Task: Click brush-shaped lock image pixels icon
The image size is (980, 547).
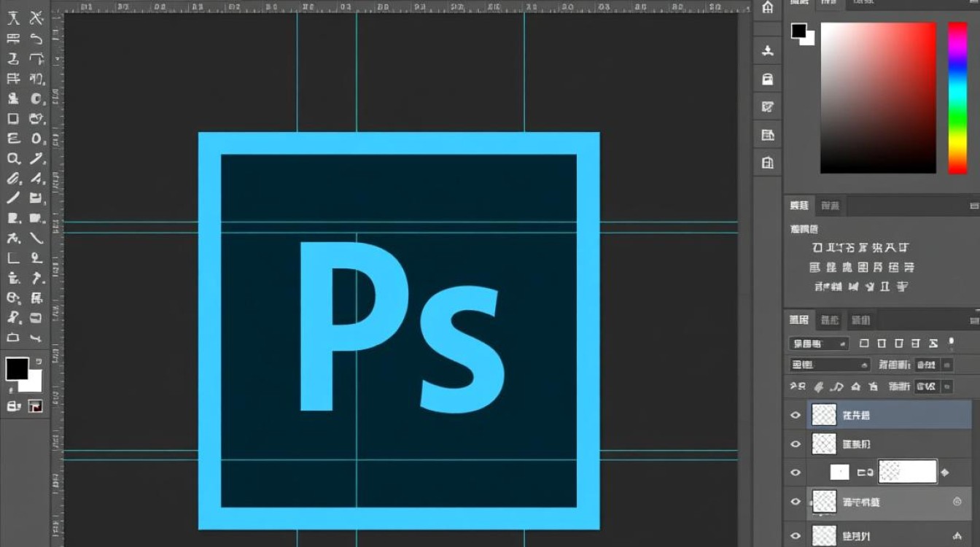Action: click(819, 387)
